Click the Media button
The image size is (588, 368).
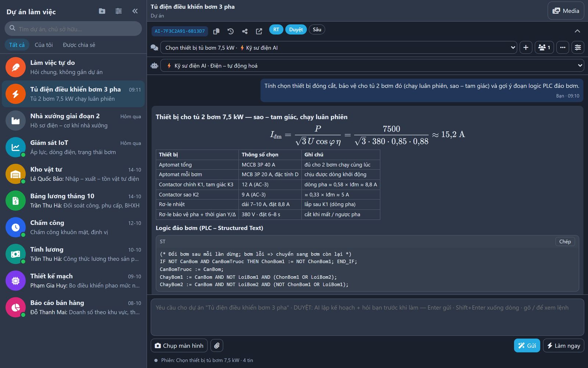coord(566,11)
